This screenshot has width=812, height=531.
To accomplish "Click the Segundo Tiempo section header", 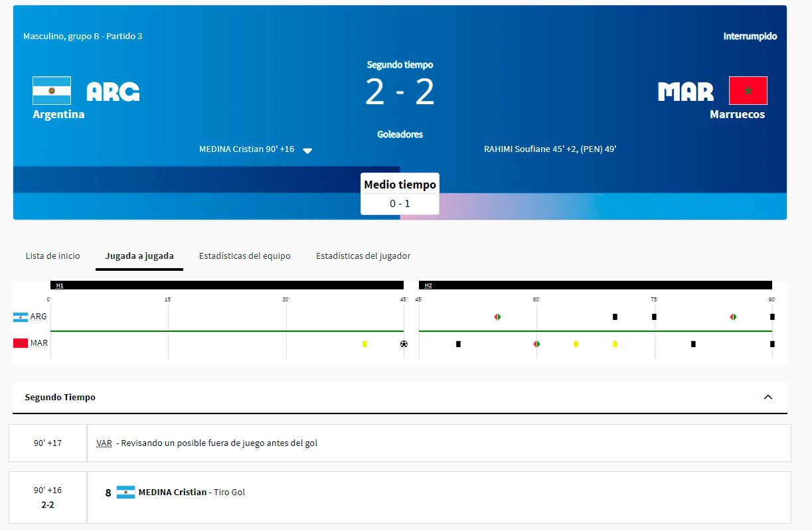I will coord(60,397).
